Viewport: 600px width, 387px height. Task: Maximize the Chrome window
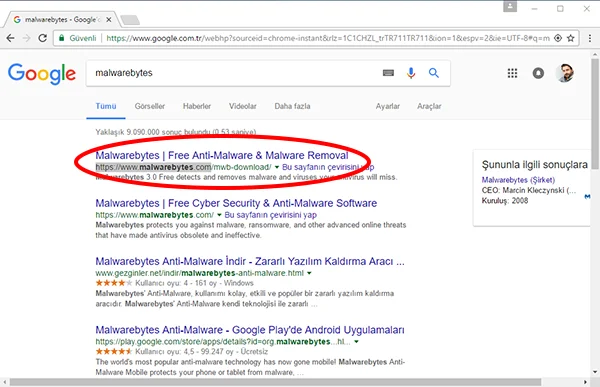tap(560, 8)
